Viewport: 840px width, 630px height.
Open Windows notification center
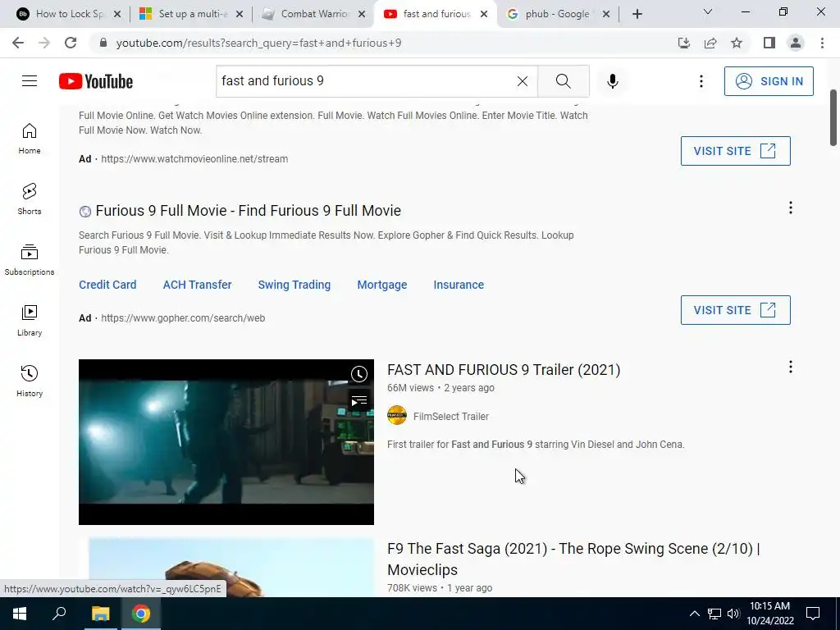tap(813, 614)
